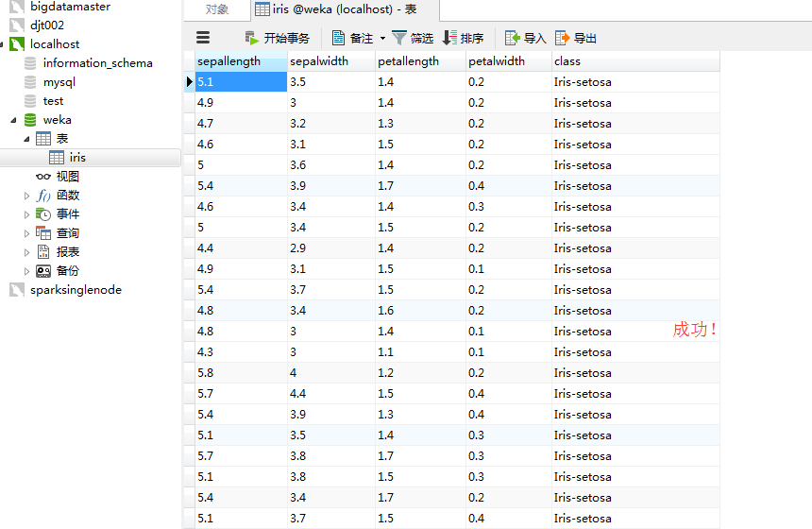812x529 pixels.
Task: Select petallength cell 1.3 in 4.7 row
Action: pos(420,124)
